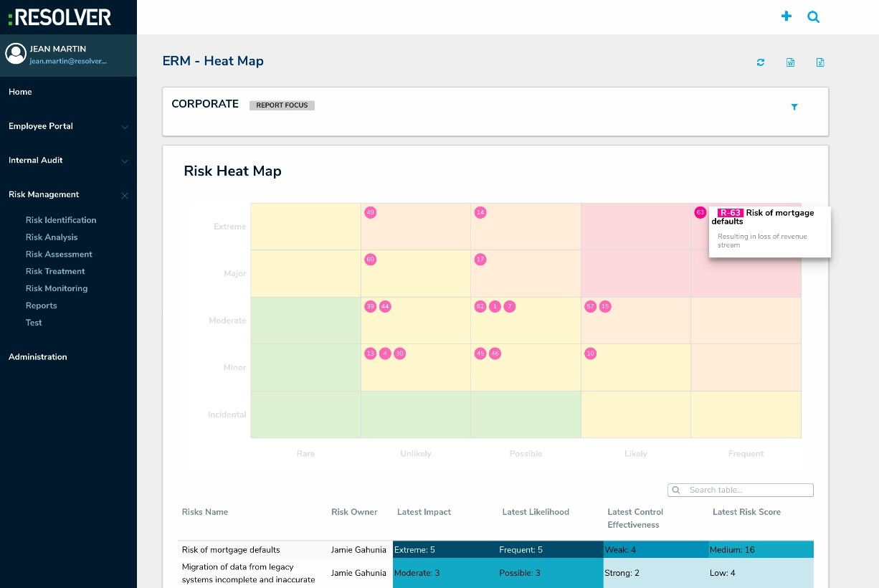Click the Search table input field

click(x=740, y=490)
